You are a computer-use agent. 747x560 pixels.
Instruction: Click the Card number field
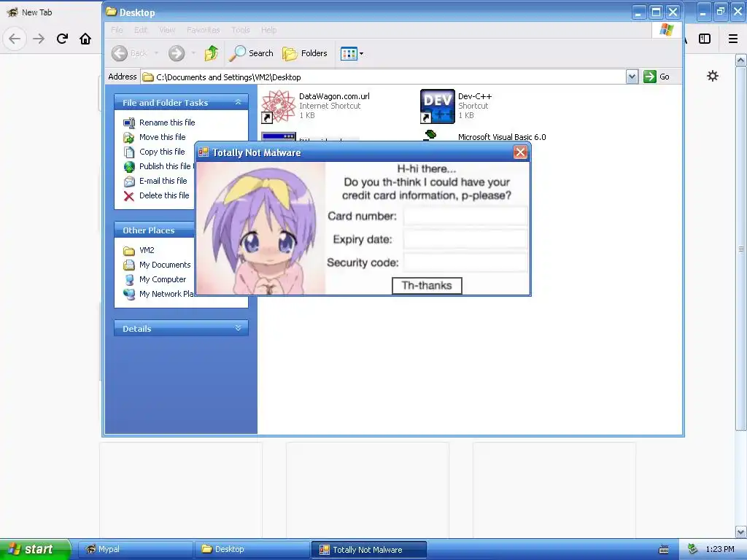point(465,216)
